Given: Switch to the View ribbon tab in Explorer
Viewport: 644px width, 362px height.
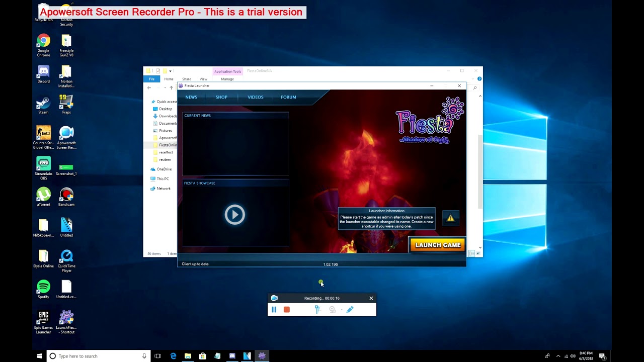Looking at the screenshot, I should tap(203, 79).
